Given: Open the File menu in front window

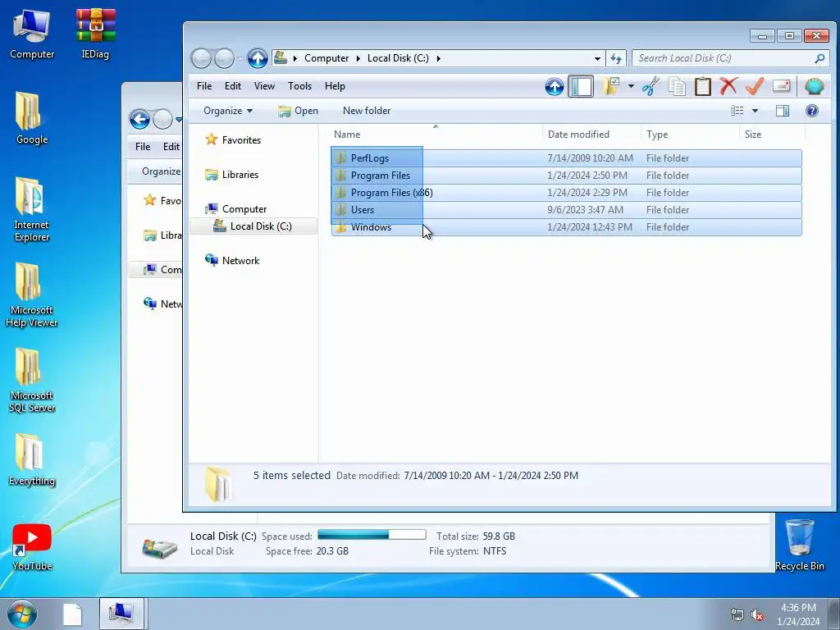Looking at the screenshot, I should coord(204,85).
